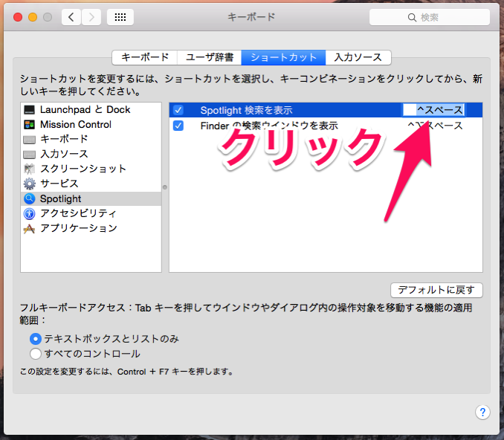504x440 pixels.
Task: Show all preferences grid button
Action: pyautogui.click(x=120, y=17)
